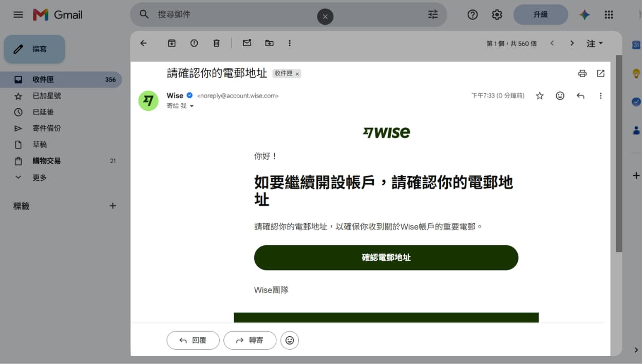642x364 pixels.
Task: Click the sender name Wise
Action: pos(175,95)
